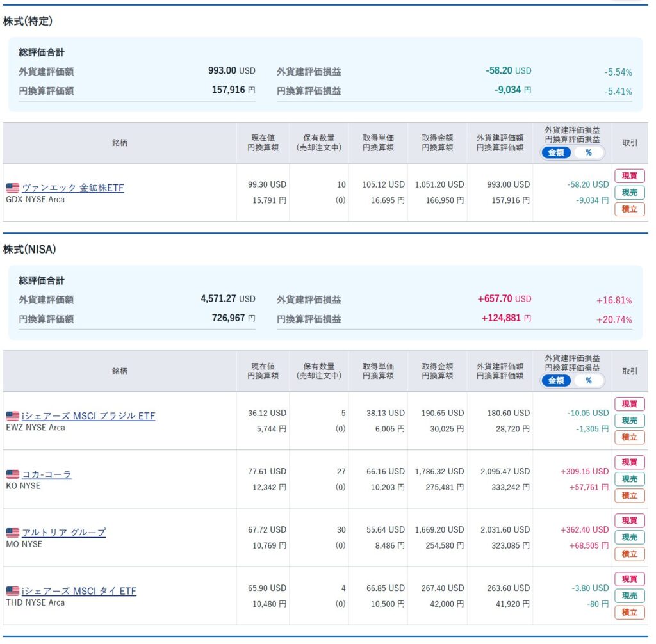
Task: Open the アルトリア グループ stock link
Action: pos(64,533)
